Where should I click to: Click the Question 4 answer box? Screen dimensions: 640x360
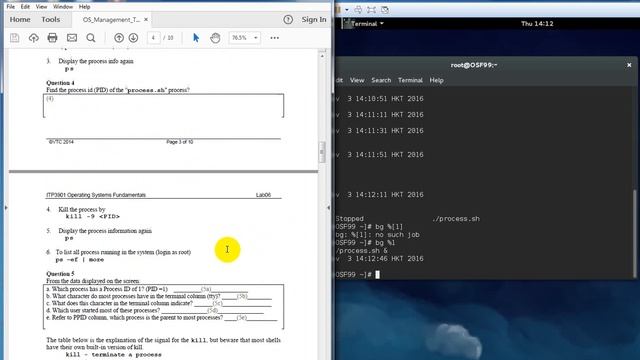163,106
